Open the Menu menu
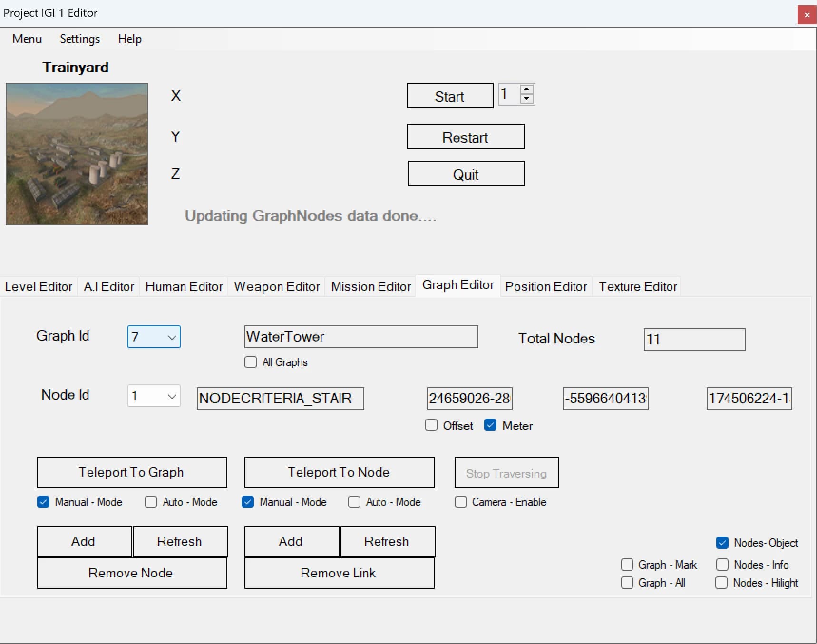The image size is (817, 644). [27, 39]
